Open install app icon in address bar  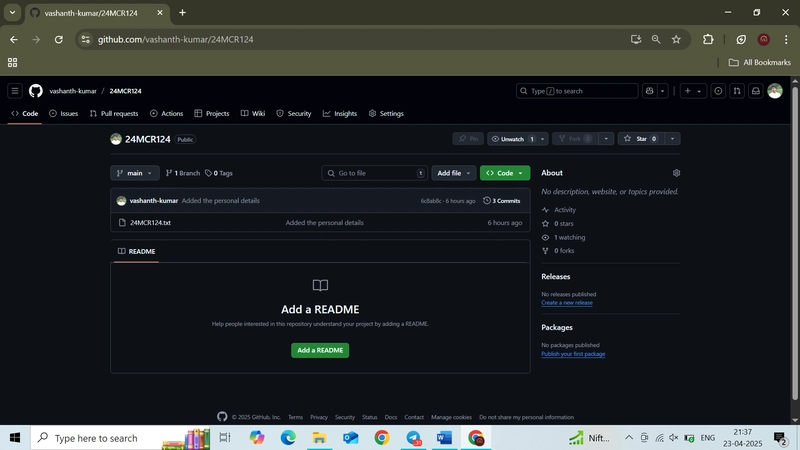tap(636, 39)
